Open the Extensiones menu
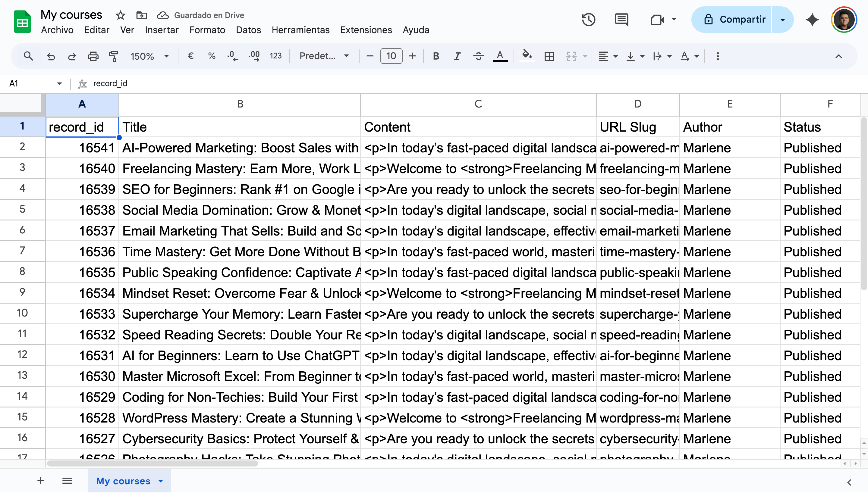 point(366,30)
